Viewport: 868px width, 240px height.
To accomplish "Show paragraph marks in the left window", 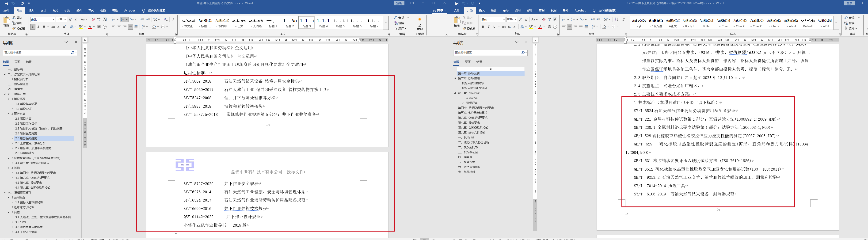I will (173, 19).
